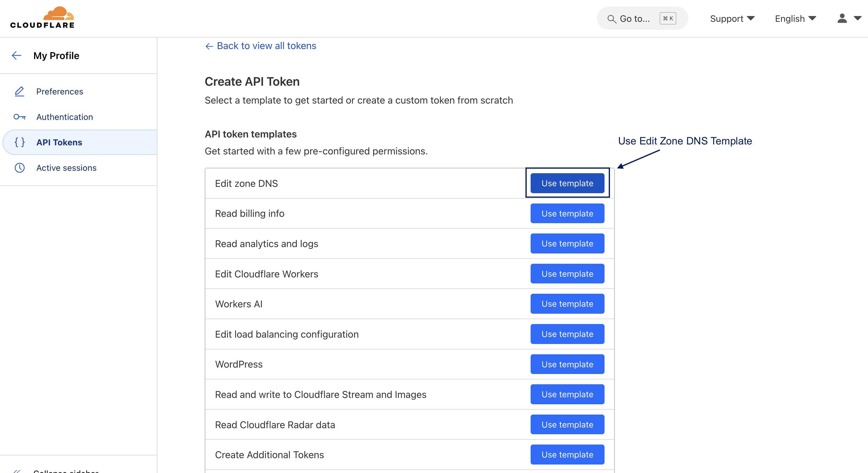The image size is (868, 473).
Task: Use template for Edit Cloudflare Workers
Action: [567, 274]
